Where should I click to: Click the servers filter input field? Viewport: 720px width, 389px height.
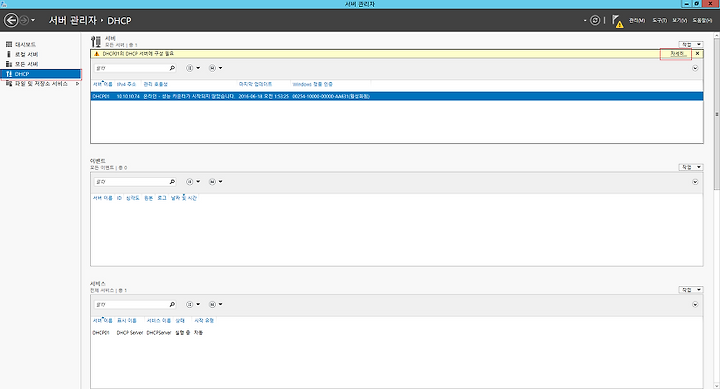(x=131, y=68)
